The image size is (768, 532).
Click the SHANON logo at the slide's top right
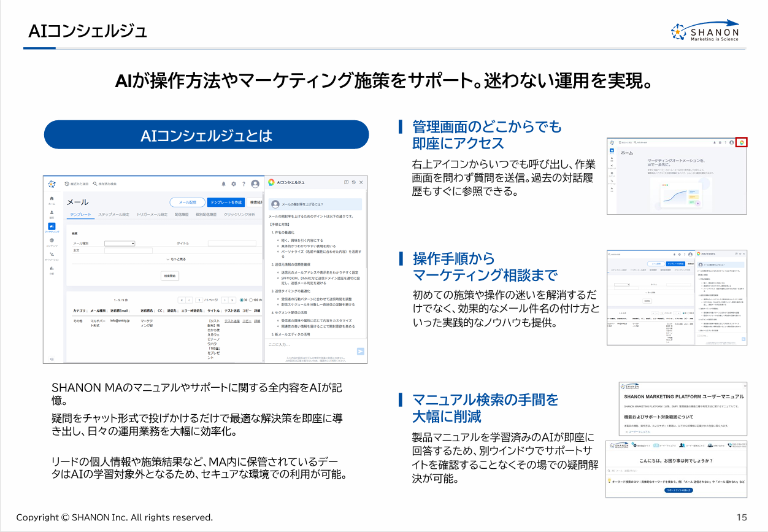pos(705,30)
